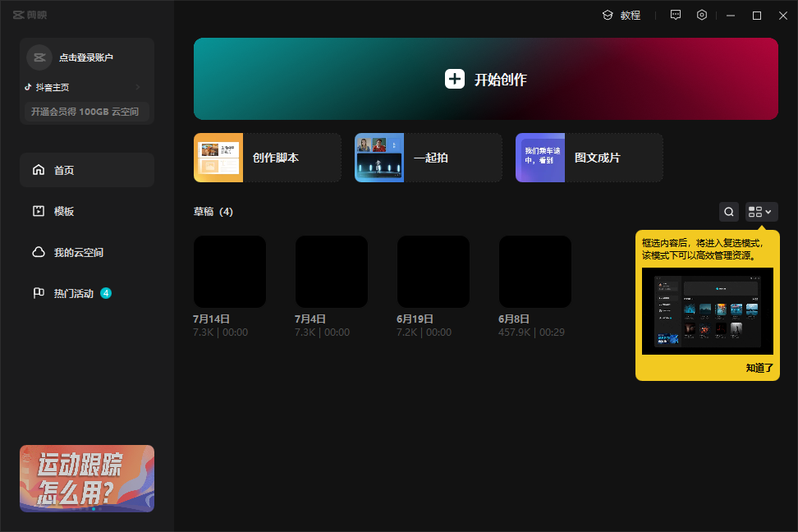Open the 6月8日 draft thumbnail
The width and height of the screenshot is (798, 532).
(x=535, y=272)
